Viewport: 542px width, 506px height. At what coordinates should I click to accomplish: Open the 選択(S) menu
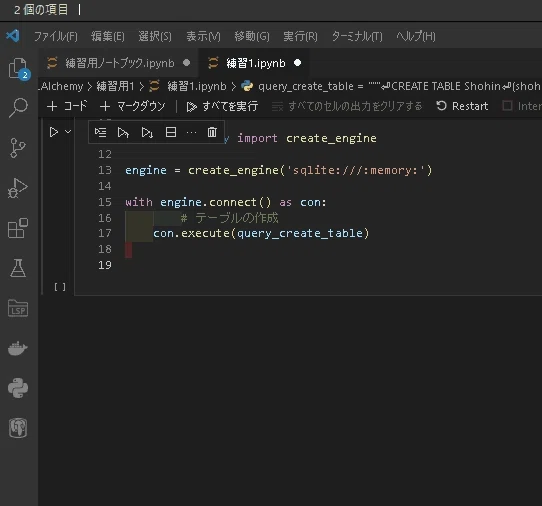155,36
